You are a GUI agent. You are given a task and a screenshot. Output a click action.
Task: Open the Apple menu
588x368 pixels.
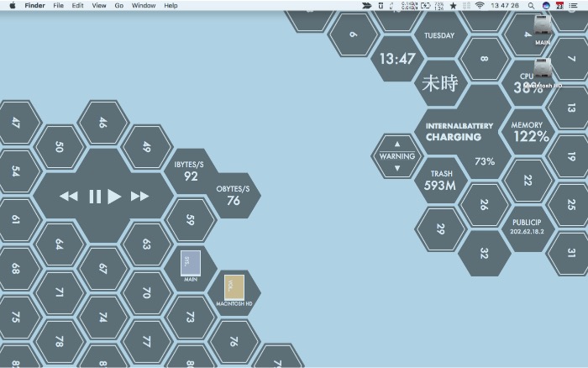(x=12, y=5)
